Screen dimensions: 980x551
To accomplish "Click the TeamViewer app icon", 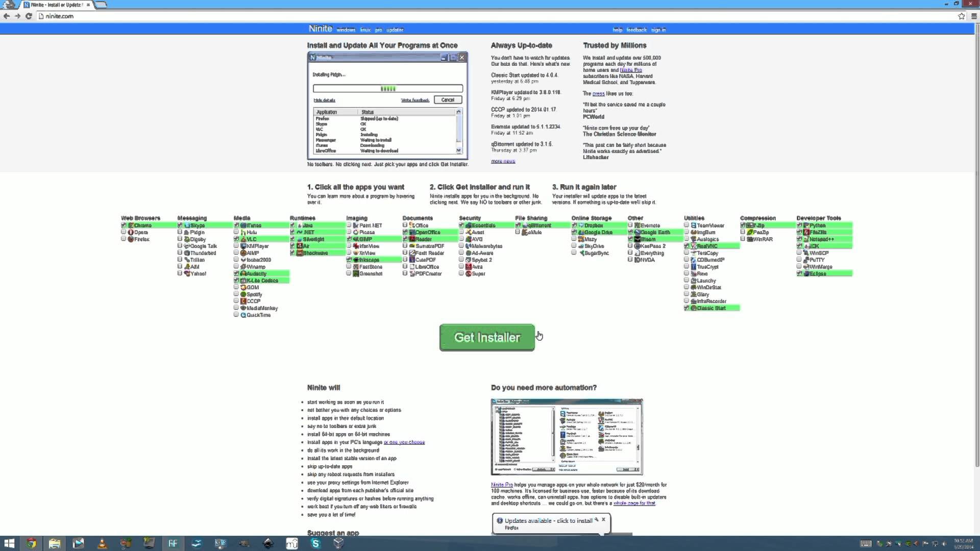I will pyautogui.click(x=694, y=226).
